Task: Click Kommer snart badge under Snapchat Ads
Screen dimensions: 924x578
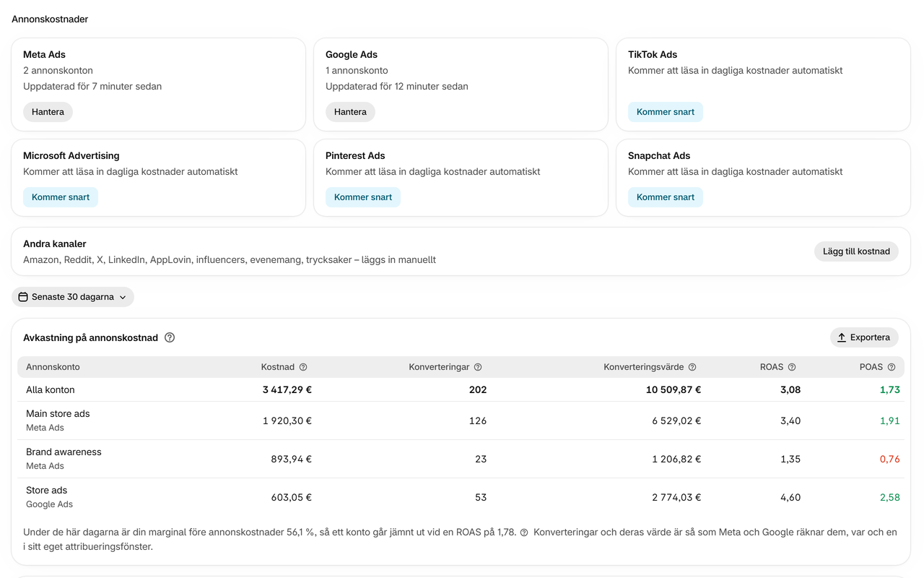Action: click(x=666, y=197)
